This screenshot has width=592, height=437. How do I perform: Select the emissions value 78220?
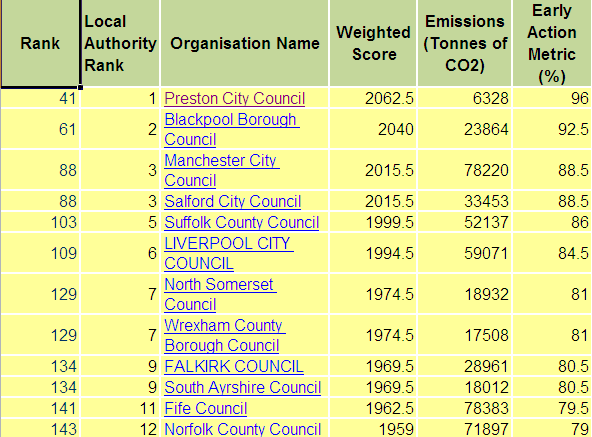point(464,170)
